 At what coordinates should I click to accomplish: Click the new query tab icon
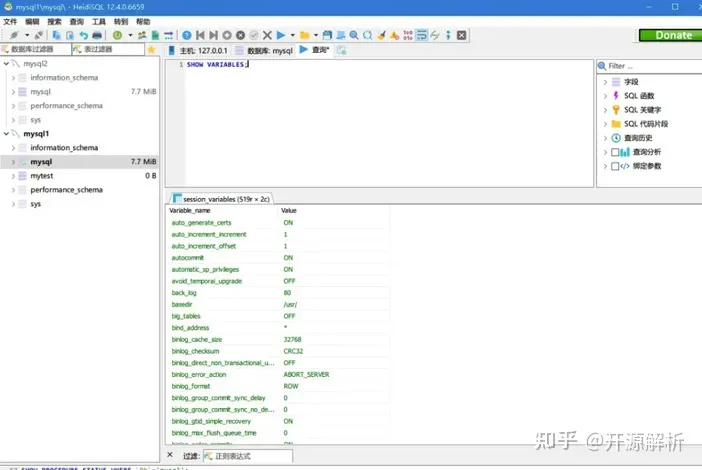[342, 50]
